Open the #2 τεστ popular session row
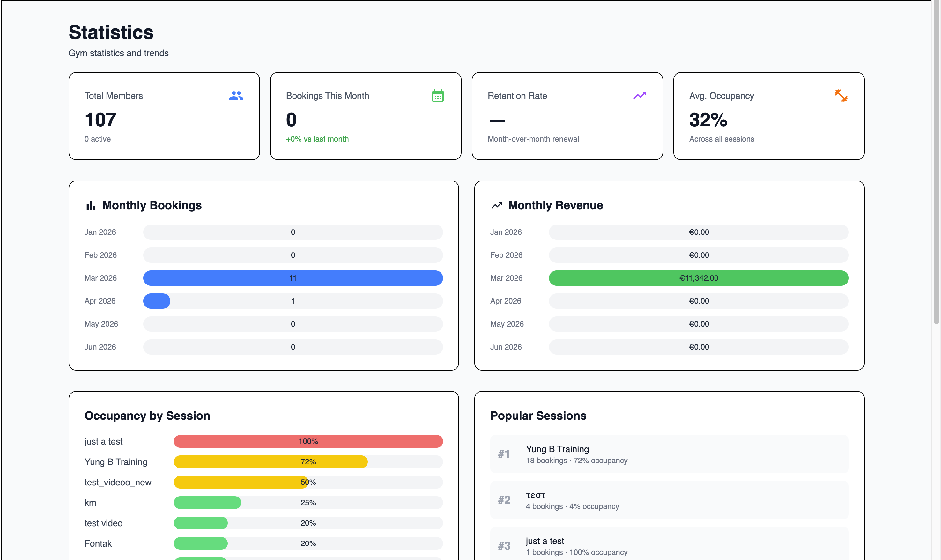Image resolution: width=941 pixels, height=560 pixels. pyautogui.click(x=669, y=500)
